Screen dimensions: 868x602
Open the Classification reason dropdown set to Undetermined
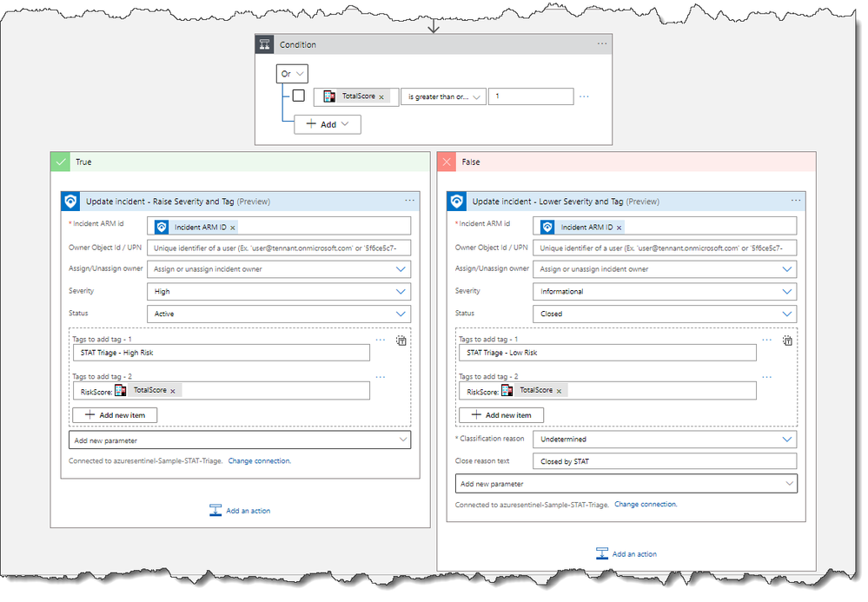(x=665, y=440)
